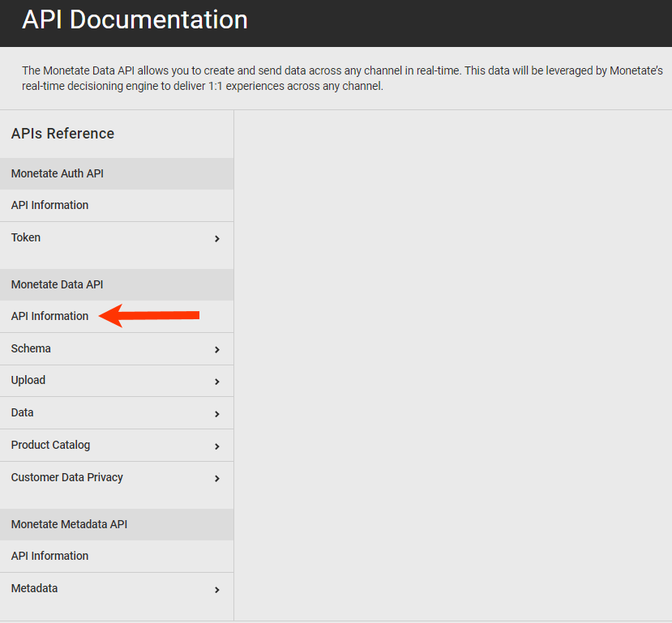Select the Customer Data Privacy label

click(67, 477)
